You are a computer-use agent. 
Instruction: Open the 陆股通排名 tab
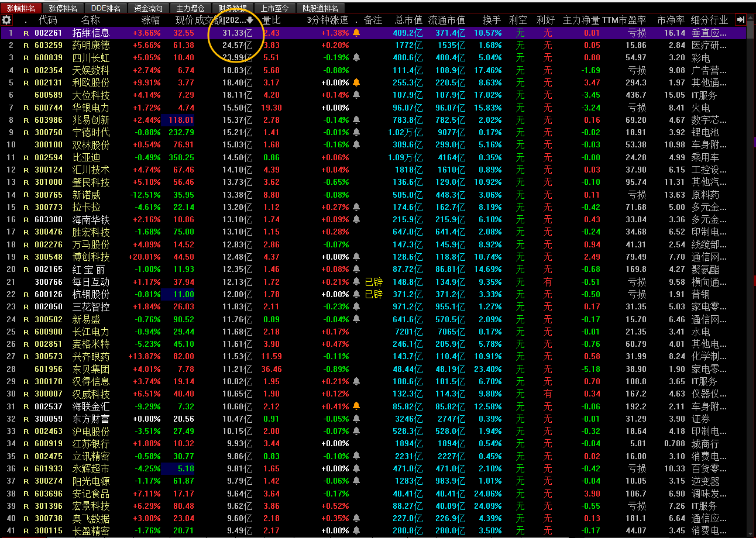coord(321,8)
